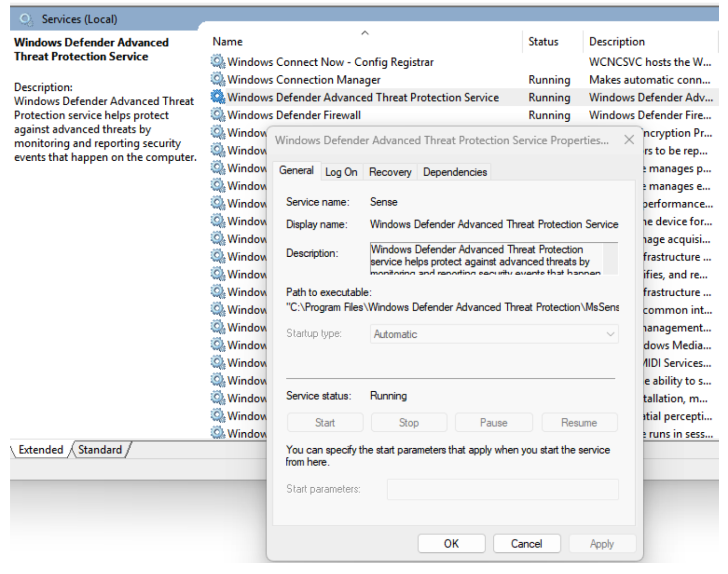Close the service Properties dialog

[629, 140]
